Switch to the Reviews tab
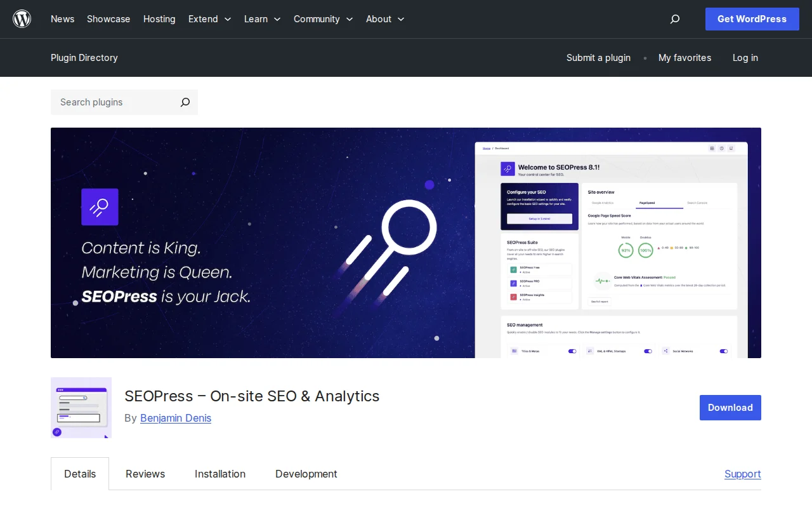This screenshot has height=508, width=812. pos(145,474)
